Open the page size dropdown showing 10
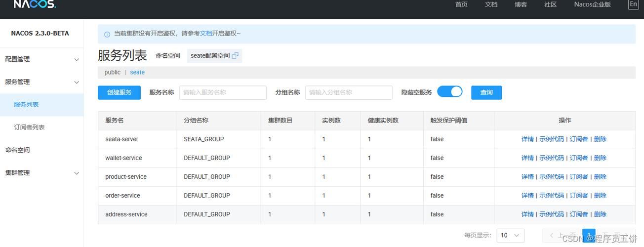This screenshot has height=247, width=644. [510, 235]
